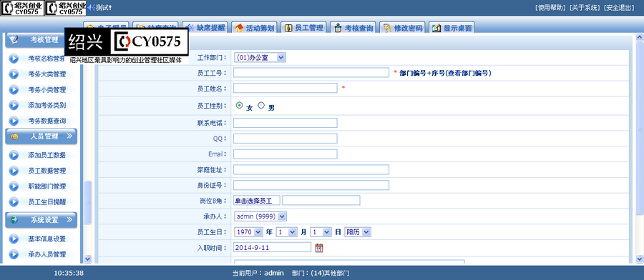Open the 阳历 calendar type dropdown

click(358, 232)
